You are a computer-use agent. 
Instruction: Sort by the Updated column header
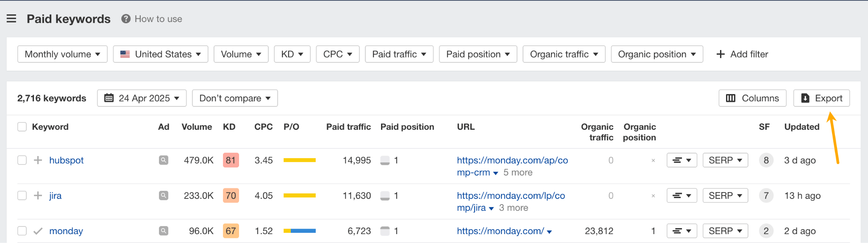tap(802, 127)
